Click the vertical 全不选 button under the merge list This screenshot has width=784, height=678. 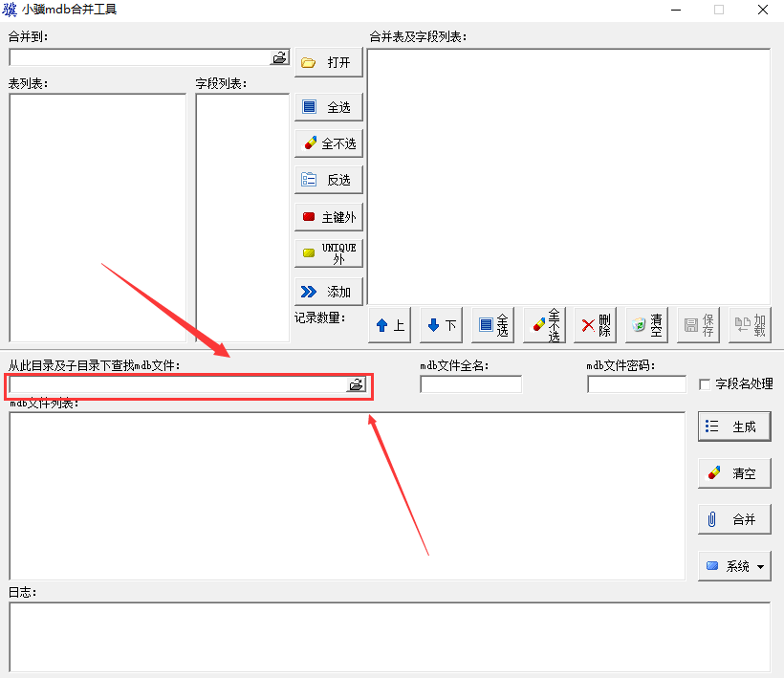click(x=544, y=325)
